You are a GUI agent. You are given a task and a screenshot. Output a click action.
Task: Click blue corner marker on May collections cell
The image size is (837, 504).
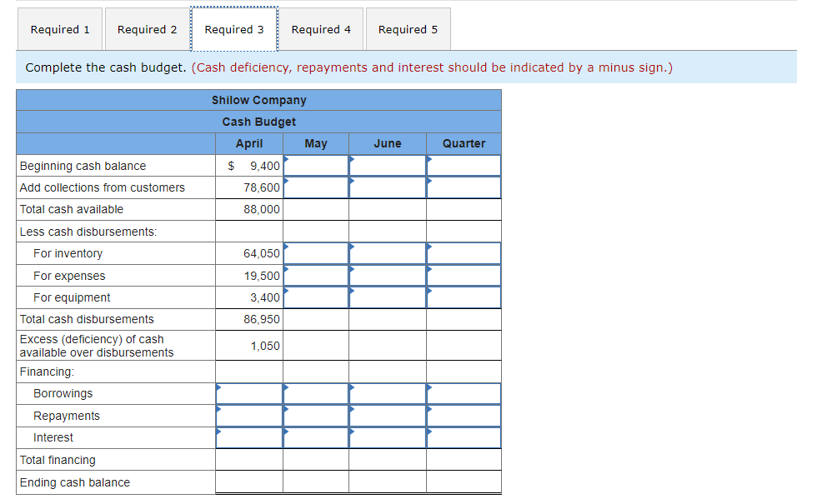286,180
